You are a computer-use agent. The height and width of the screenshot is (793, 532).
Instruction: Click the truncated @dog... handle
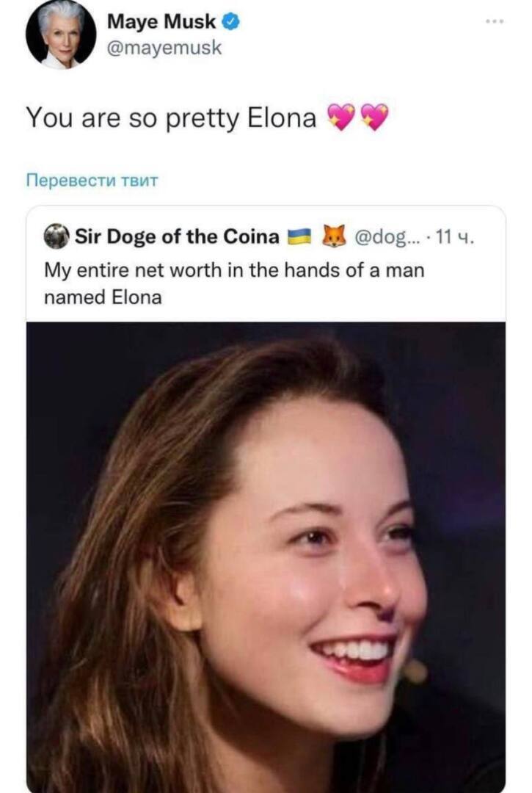[387, 236]
